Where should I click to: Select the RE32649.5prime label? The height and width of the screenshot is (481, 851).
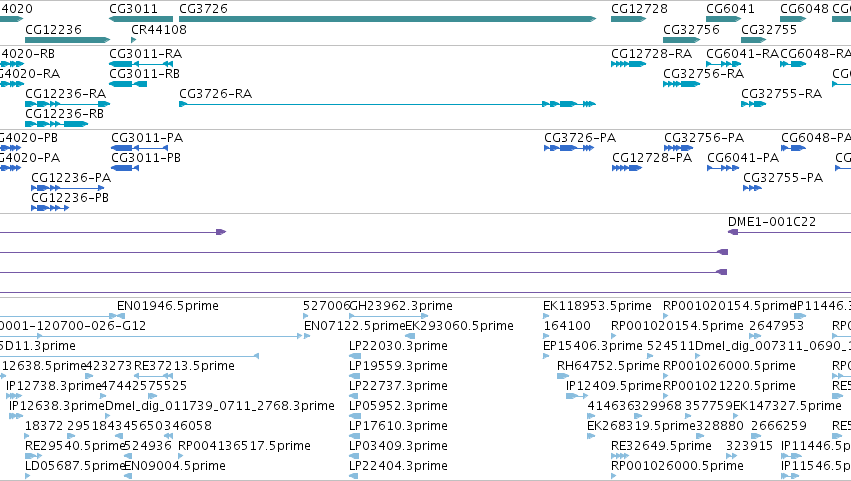[661, 447]
